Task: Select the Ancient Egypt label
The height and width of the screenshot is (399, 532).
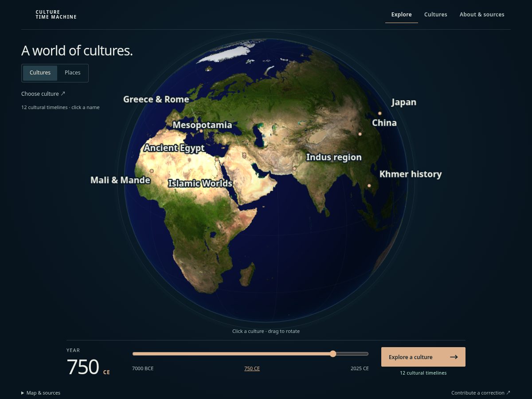Action: click(x=174, y=148)
